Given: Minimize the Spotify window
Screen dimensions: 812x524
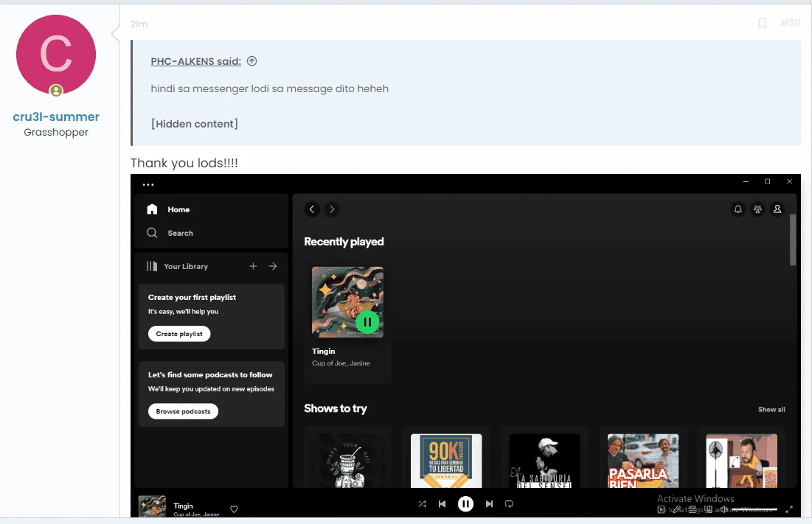Looking at the screenshot, I should (746, 181).
